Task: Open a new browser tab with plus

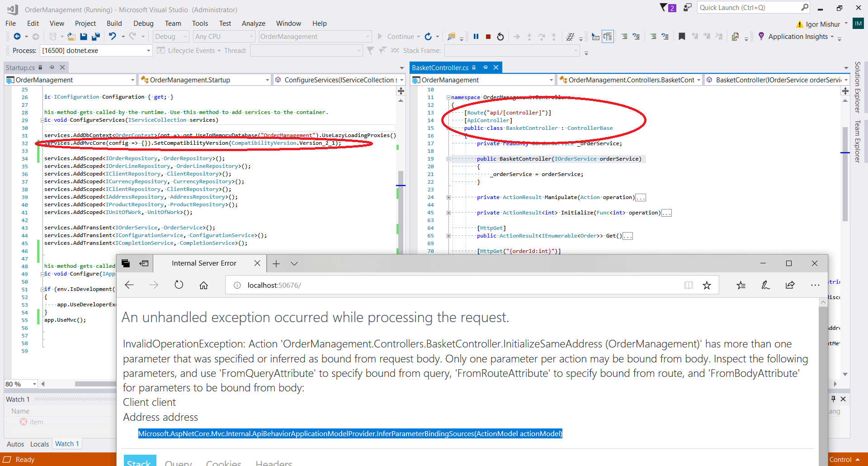Action: (276, 263)
